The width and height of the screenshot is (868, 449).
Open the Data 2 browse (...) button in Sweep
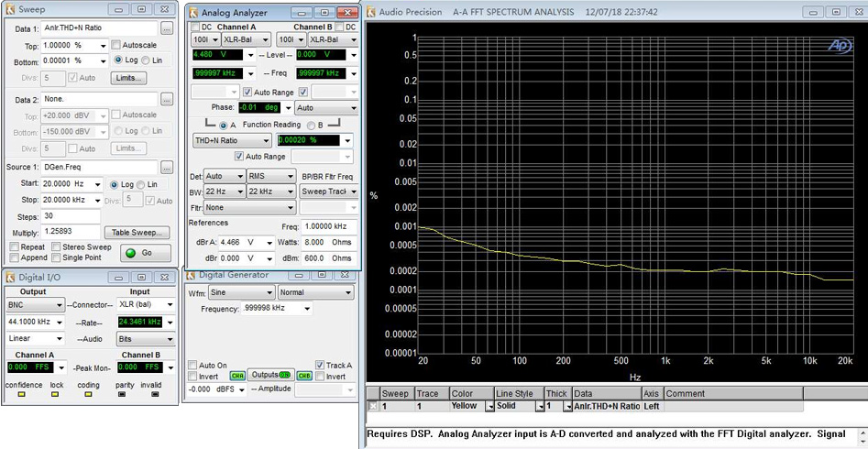167,99
